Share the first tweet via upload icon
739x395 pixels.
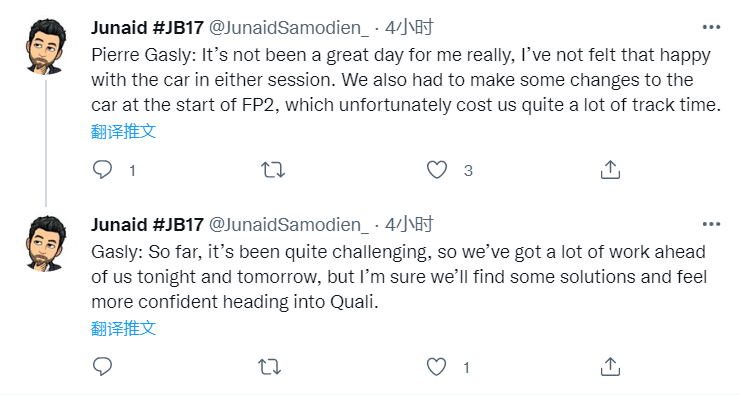[610, 170]
